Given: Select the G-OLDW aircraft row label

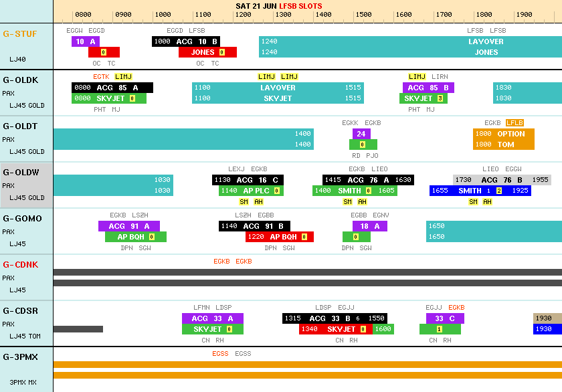Looking at the screenshot, I should 21,173.
